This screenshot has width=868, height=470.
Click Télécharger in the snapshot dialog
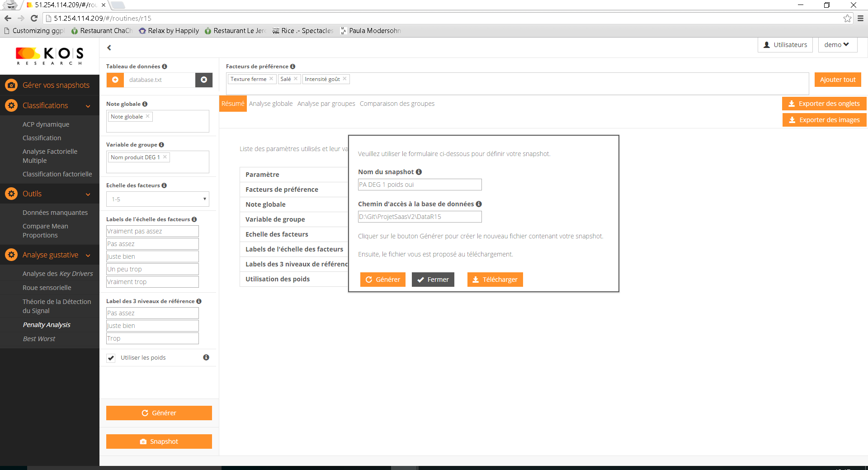tap(495, 280)
